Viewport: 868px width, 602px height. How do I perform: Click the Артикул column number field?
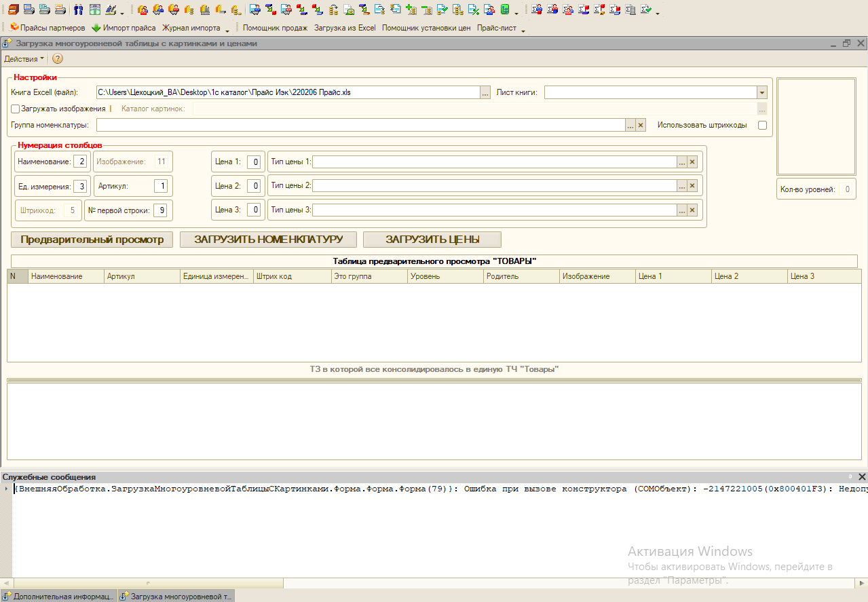(x=161, y=186)
